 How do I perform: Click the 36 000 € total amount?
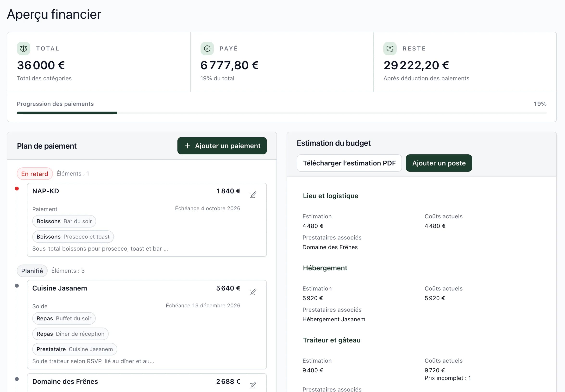(x=41, y=65)
